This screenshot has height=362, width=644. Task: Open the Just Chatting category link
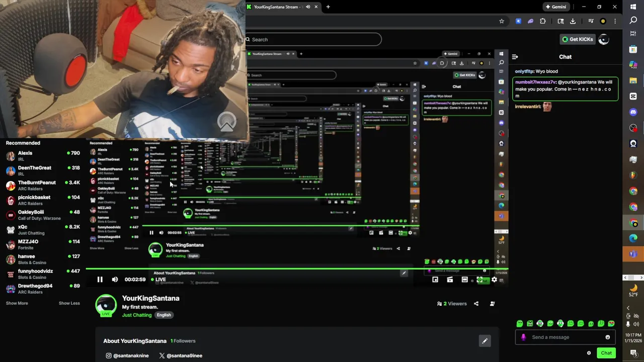pos(136,315)
